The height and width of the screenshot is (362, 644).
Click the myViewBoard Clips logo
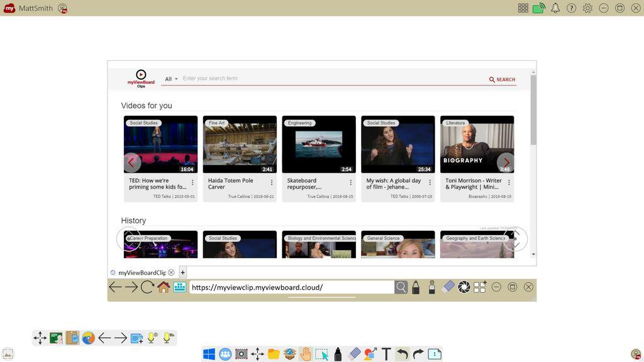[x=141, y=79]
